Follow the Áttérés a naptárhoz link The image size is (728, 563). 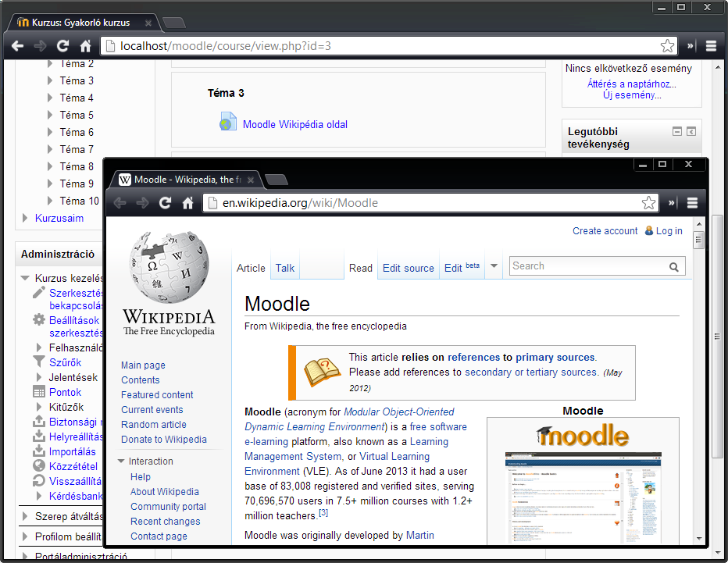click(631, 84)
